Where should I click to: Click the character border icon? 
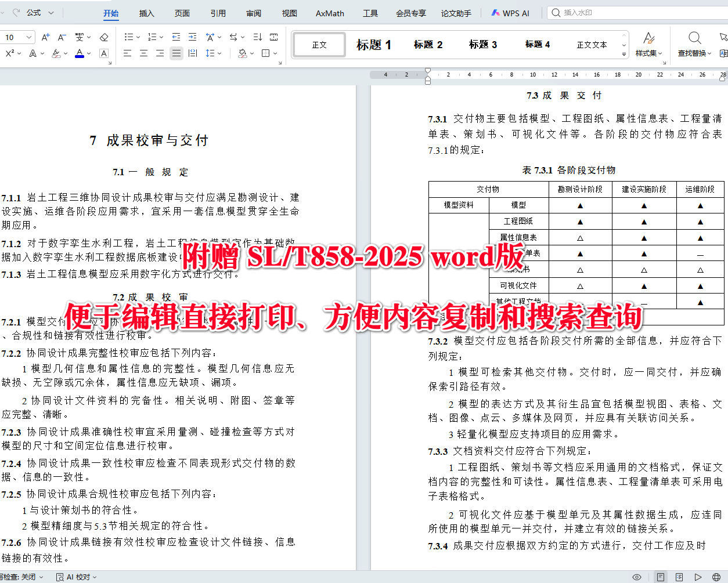(x=104, y=53)
